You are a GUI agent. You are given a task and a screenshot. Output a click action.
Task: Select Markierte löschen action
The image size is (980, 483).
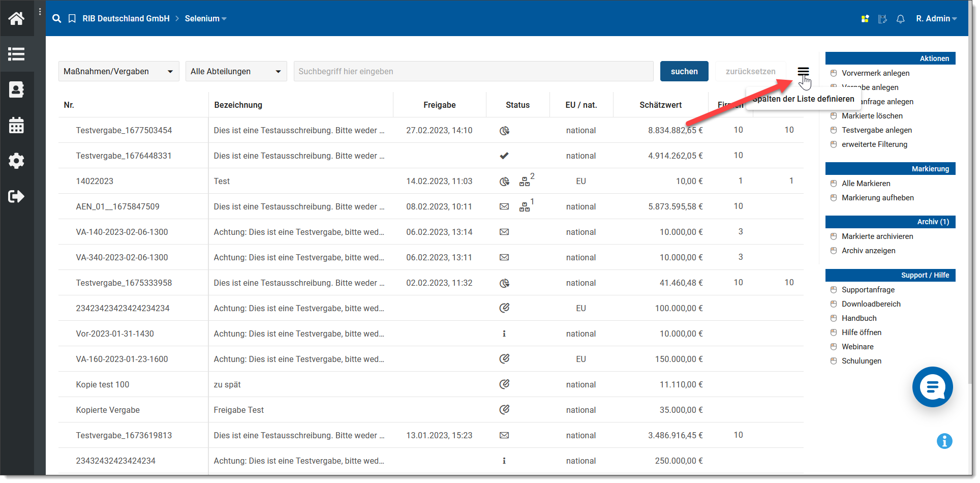point(872,116)
